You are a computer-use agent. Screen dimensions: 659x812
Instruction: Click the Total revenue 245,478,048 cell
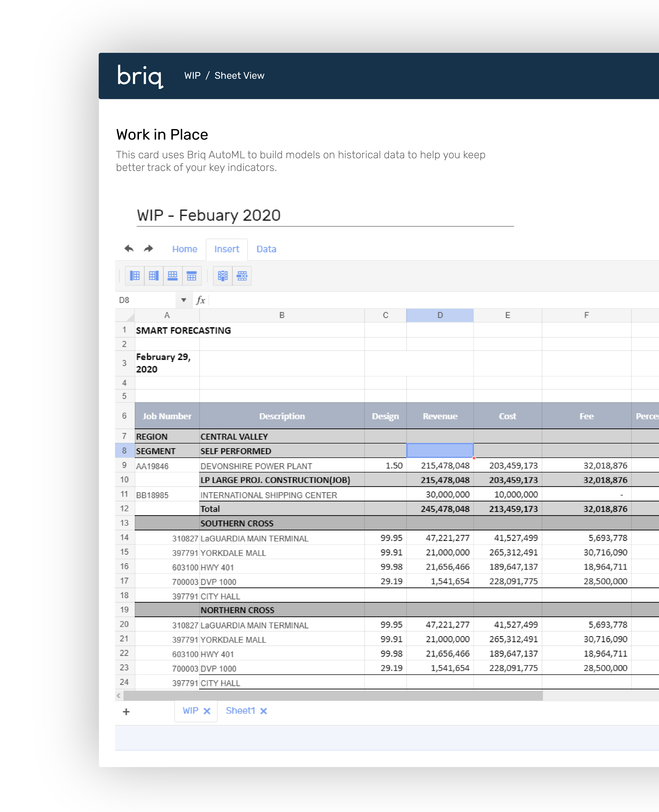tap(440, 509)
